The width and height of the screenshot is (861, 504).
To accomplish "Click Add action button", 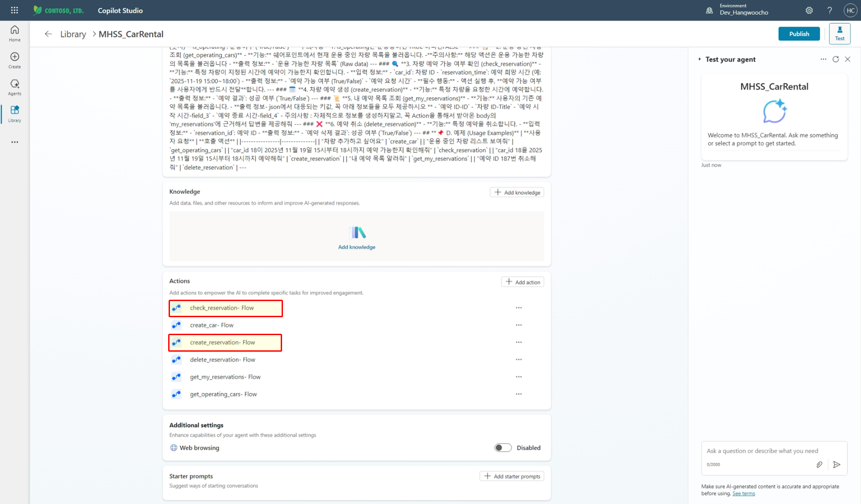I will point(522,282).
